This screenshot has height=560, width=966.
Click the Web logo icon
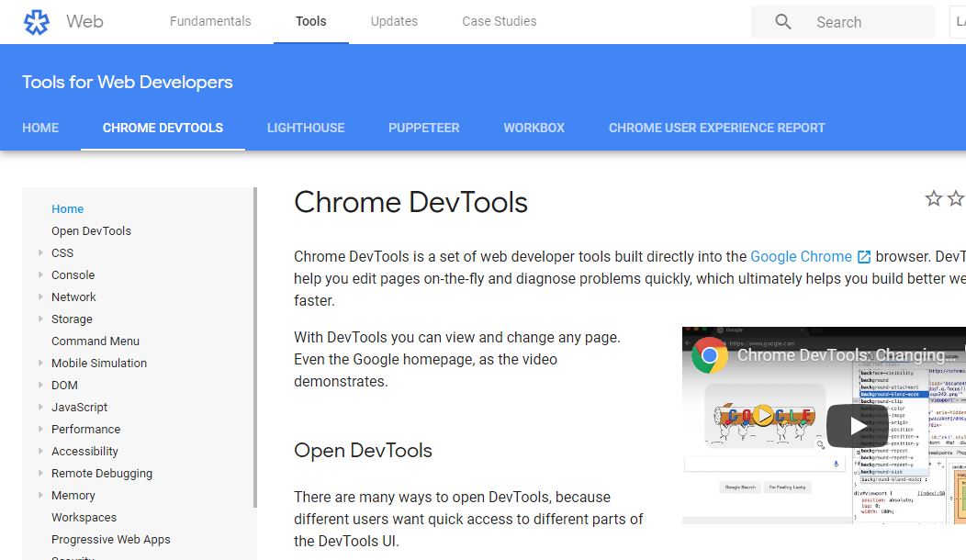(x=36, y=22)
